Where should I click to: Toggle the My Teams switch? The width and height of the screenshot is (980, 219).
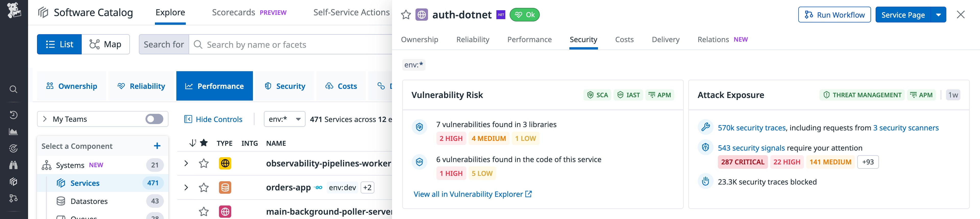[x=154, y=119]
